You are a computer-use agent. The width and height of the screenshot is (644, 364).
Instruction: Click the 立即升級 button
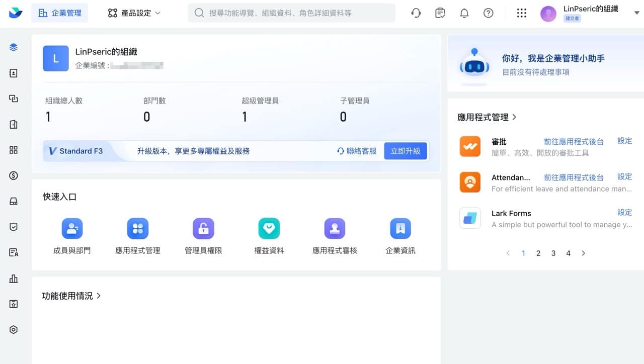pos(406,151)
